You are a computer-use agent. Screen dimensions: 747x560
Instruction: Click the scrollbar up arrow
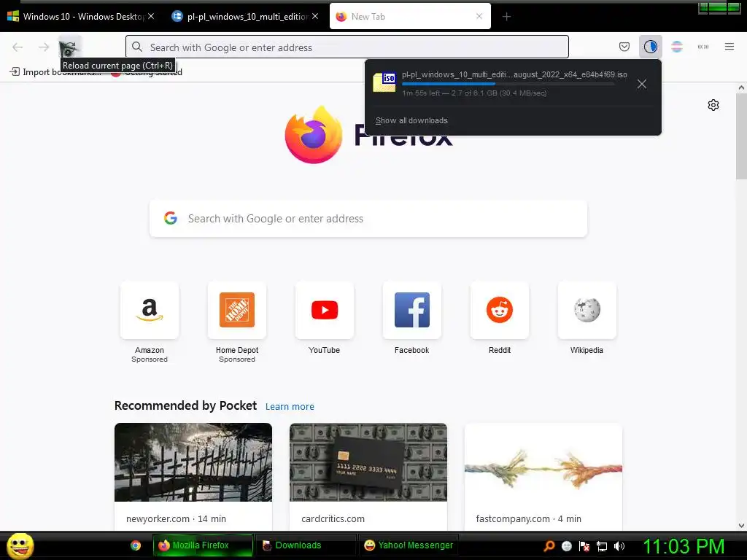tap(741, 87)
